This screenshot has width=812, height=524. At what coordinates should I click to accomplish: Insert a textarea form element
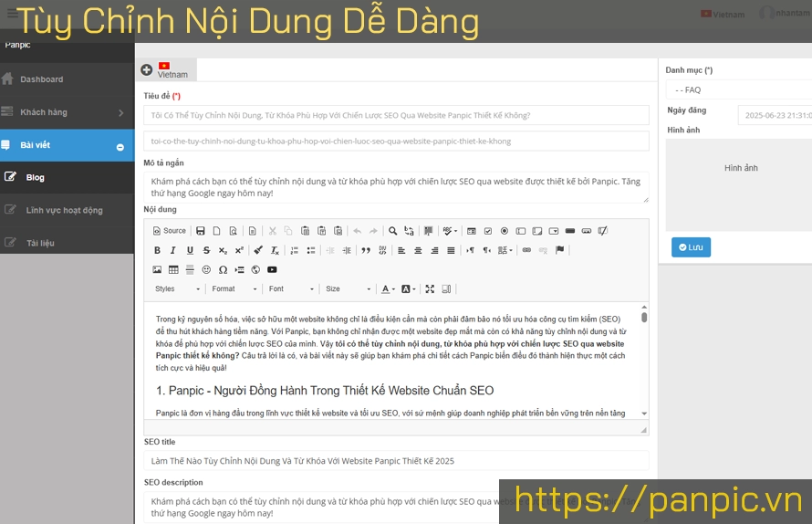(537, 231)
